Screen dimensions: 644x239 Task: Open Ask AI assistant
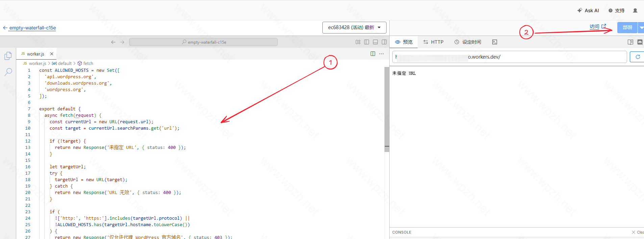588,10
